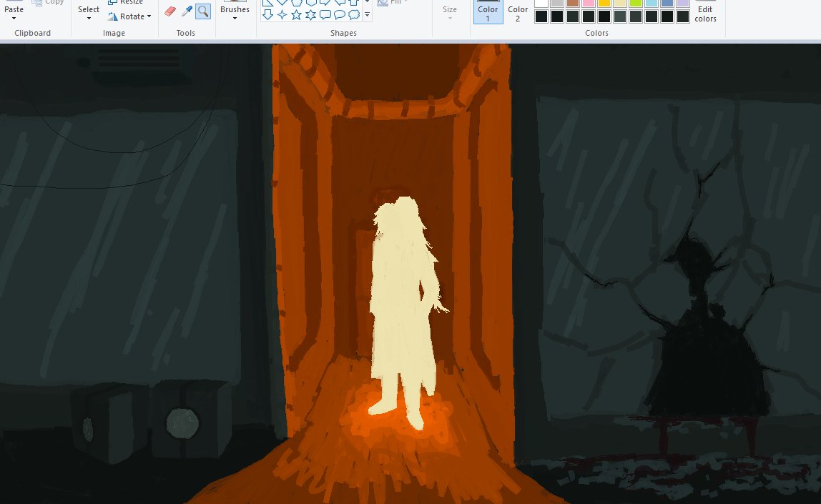Click the Resize image button
This screenshot has width=821, height=504.
tap(126, 2)
